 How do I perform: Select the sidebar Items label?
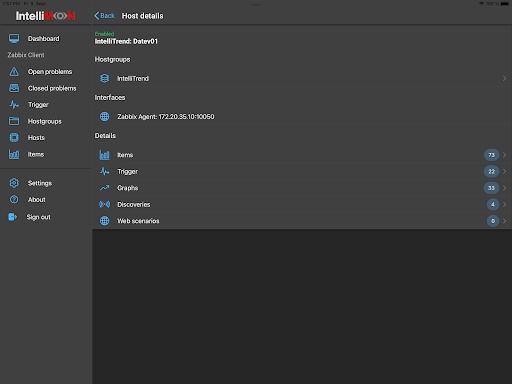coord(36,154)
